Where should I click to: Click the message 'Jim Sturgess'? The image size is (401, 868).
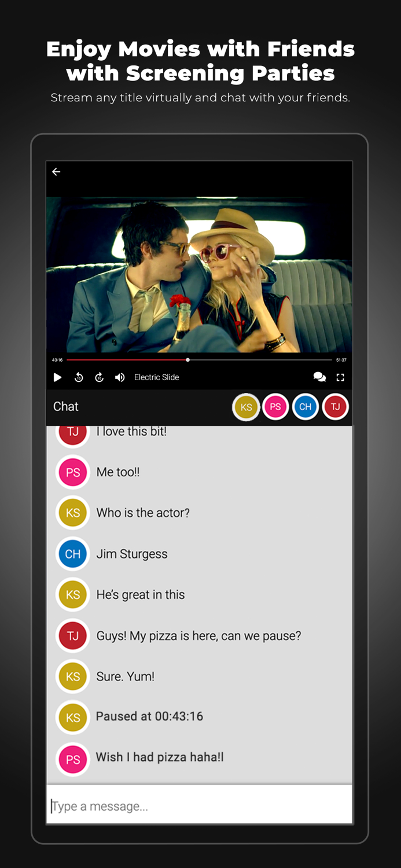click(x=132, y=554)
